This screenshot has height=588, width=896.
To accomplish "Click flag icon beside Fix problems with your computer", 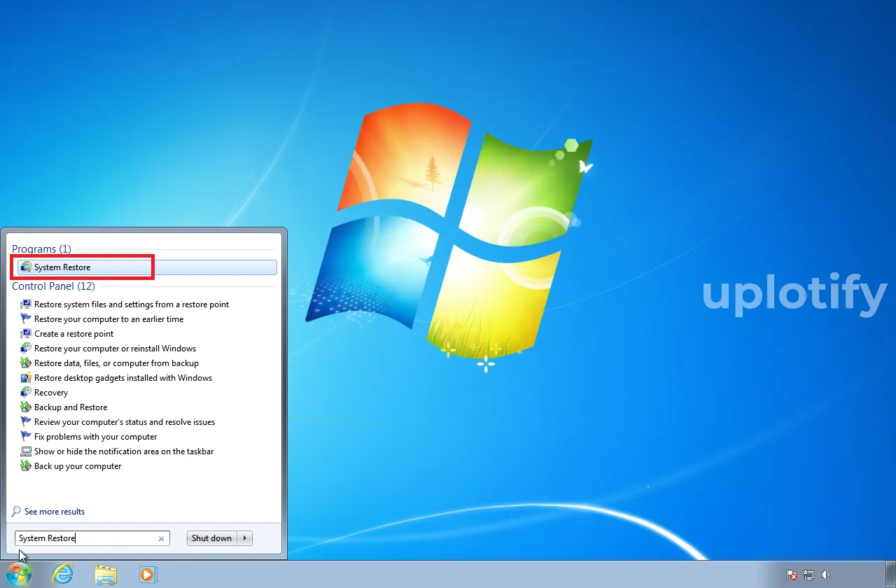I will tap(26, 437).
